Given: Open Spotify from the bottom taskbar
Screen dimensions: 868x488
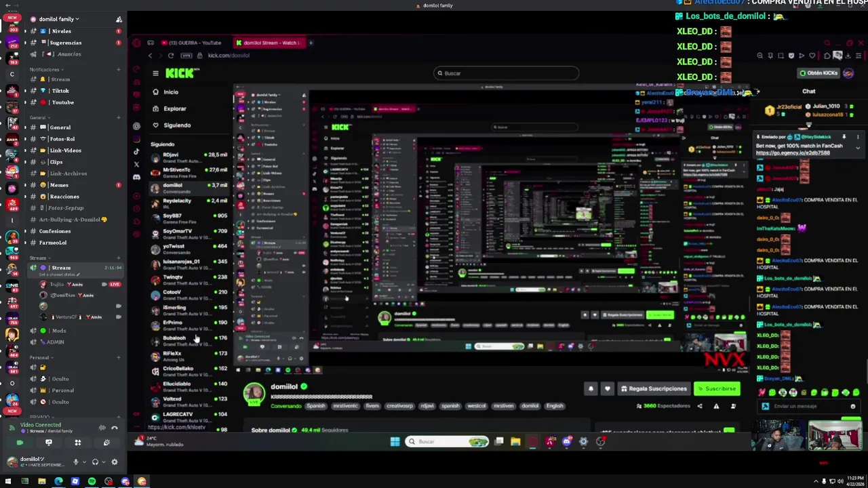Looking at the screenshot, I should (x=92, y=482).
